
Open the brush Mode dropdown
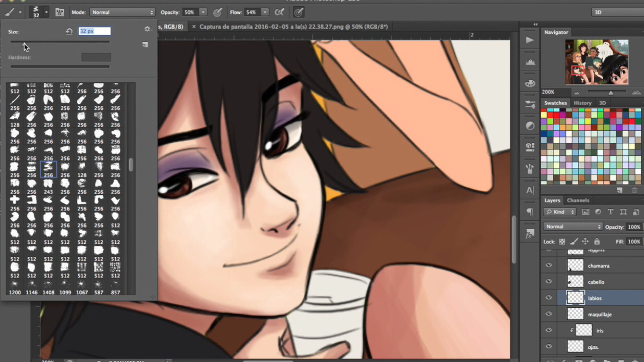click(x=122, y=12)
